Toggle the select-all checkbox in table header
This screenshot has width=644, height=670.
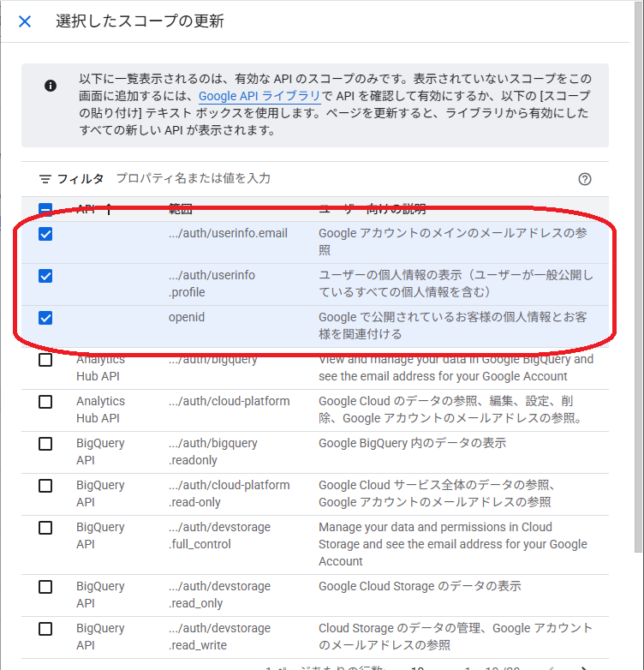[45, 209]
